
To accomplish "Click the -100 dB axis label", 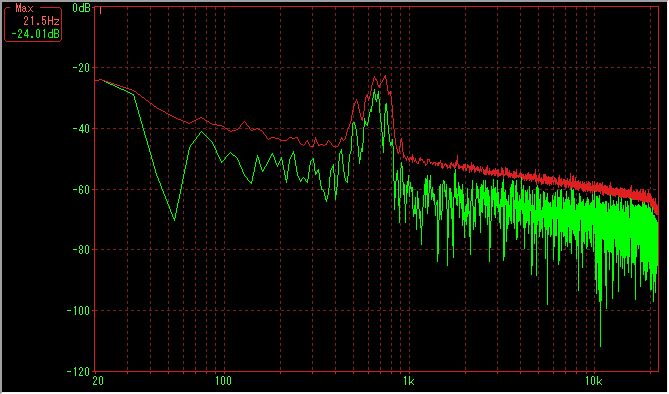I will tap(79, 310).
